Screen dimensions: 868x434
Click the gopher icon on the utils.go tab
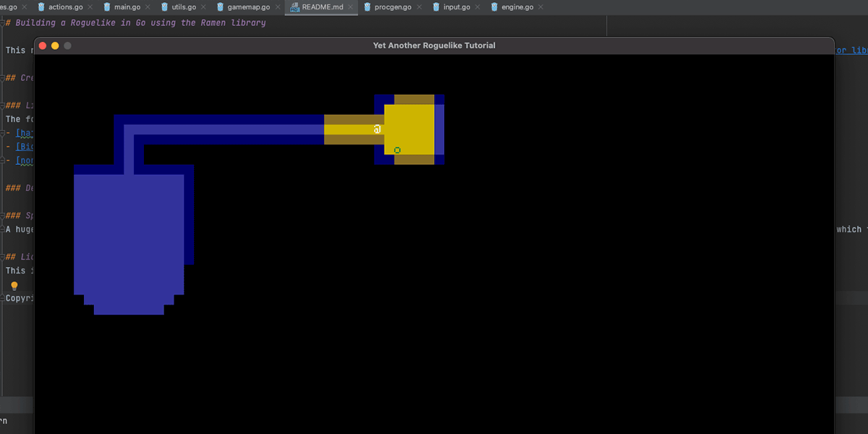click(166, 7)
